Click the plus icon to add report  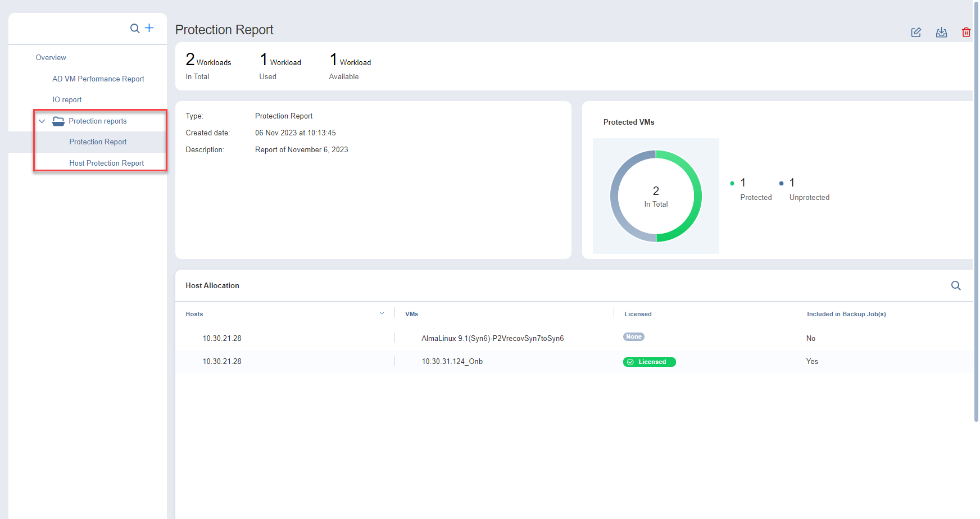coord(149,28)
